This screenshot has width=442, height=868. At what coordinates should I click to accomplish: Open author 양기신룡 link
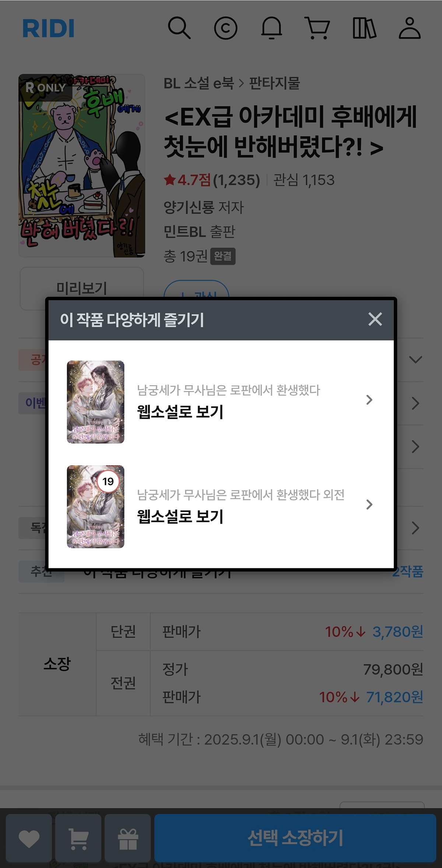click(189, 207)
